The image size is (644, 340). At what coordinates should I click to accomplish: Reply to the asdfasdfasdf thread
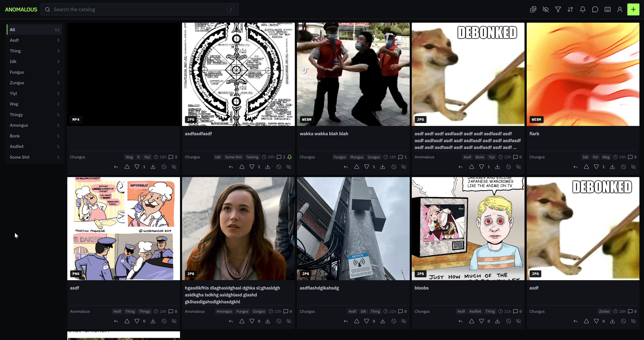click(x=231, y=167)
